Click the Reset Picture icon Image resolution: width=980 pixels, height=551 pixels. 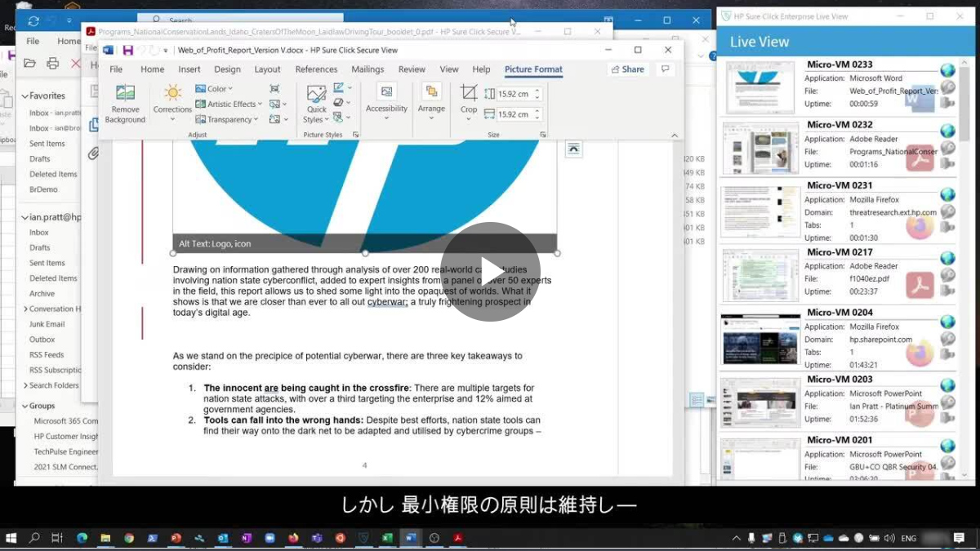click(278, 119)
